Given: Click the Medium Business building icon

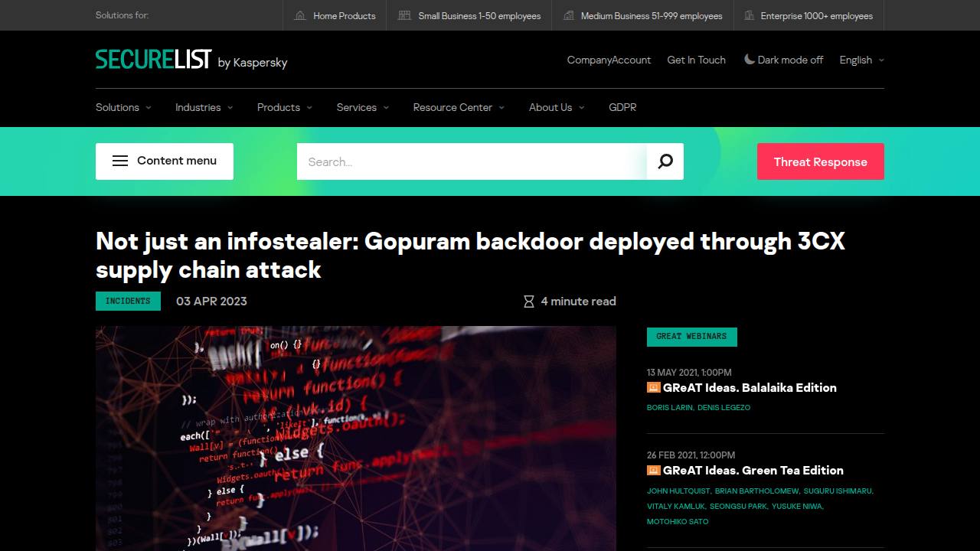Looking at the screenshot, I should 568,15.
